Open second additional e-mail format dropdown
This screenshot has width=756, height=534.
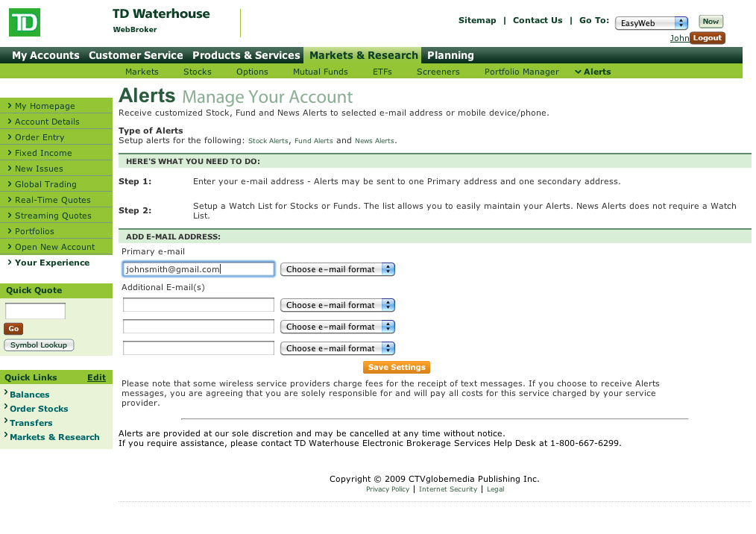tap(338, 327)
